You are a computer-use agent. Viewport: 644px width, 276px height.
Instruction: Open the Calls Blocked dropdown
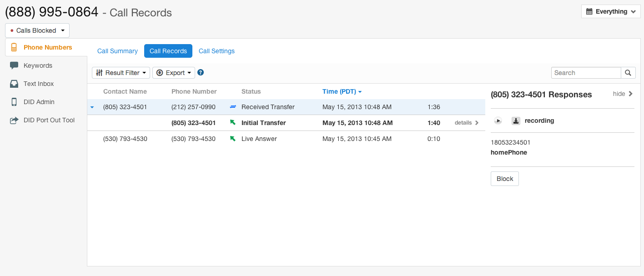click(x=37, y=30)
